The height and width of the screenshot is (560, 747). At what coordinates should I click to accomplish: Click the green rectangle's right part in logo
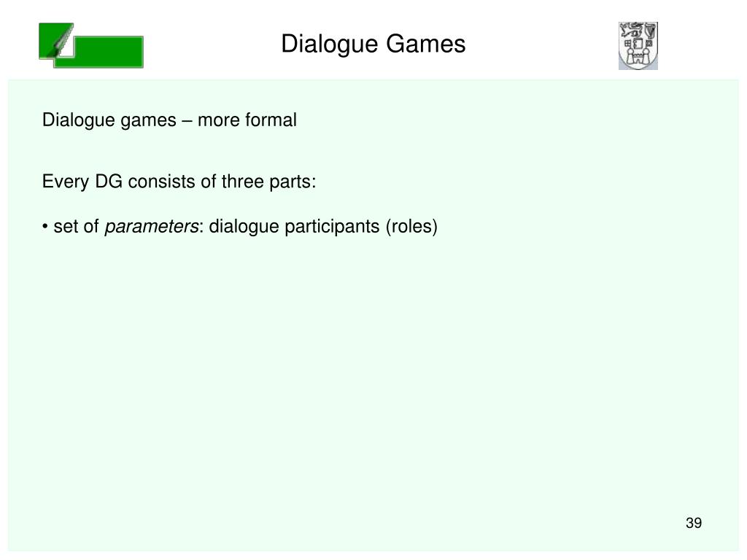click(x=109, y=52)
